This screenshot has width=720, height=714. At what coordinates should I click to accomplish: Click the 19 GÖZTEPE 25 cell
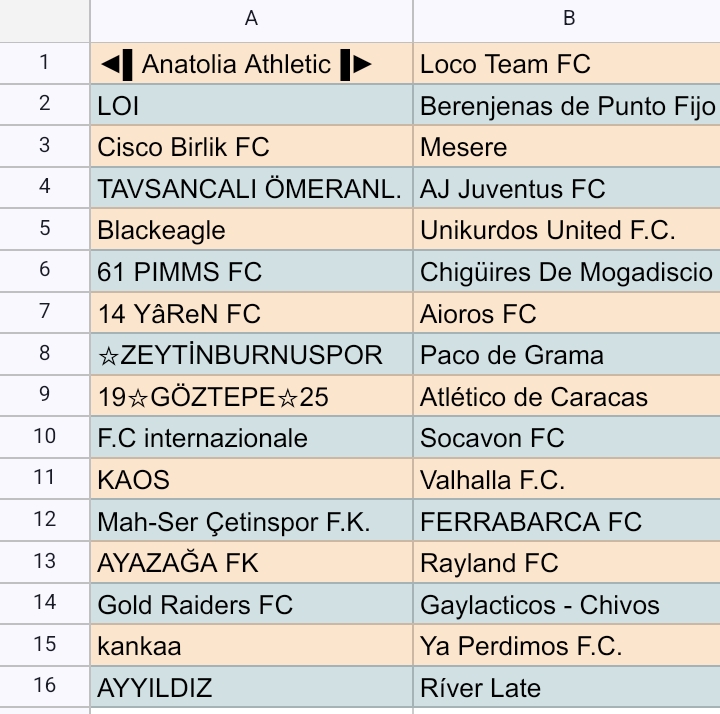coord(252,396)
